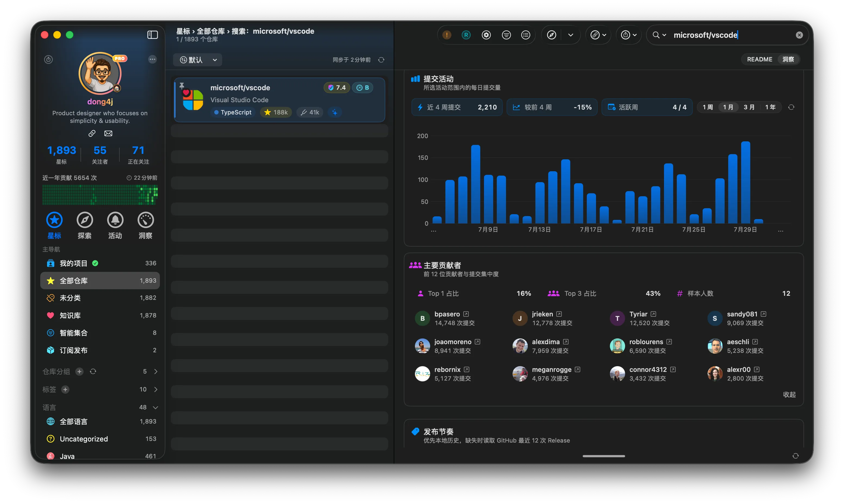
Task: Toggle the sidebar panel icon
Action: [153, 35]
